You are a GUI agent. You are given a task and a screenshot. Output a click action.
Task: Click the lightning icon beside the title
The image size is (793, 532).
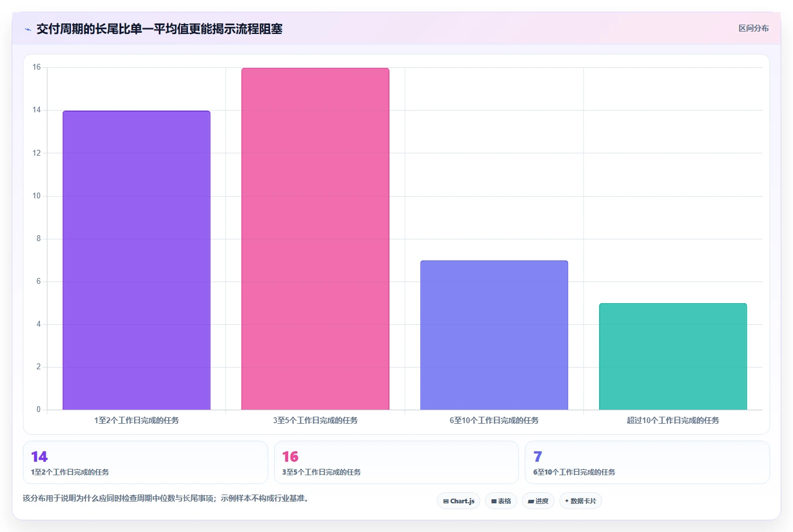coord(28,29)
